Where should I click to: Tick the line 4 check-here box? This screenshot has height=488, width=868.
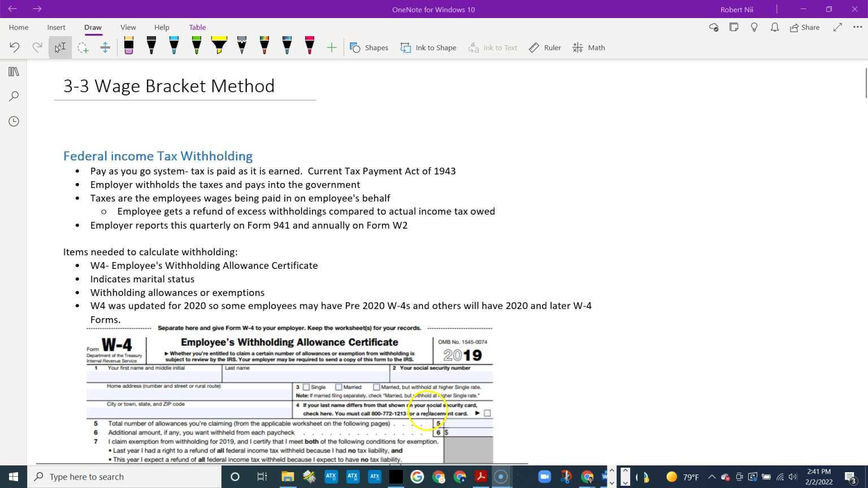pyautogui.click(x=487, y=413)
